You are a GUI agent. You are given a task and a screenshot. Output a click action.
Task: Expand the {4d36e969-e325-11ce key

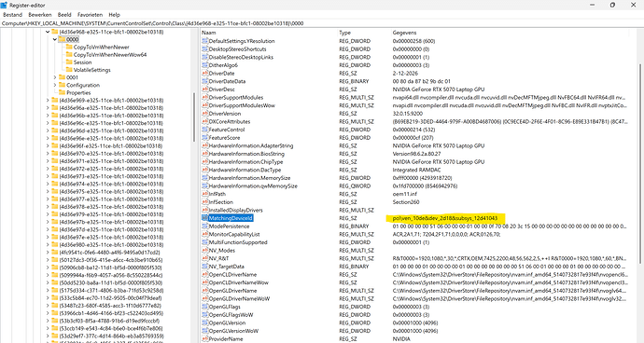pyautogui.click(x=48, y=100)
